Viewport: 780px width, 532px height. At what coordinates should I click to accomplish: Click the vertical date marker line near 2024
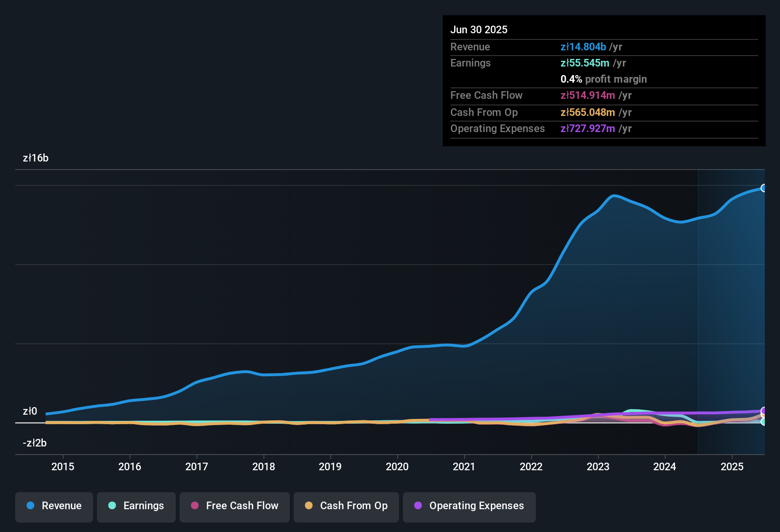[698, 309]
